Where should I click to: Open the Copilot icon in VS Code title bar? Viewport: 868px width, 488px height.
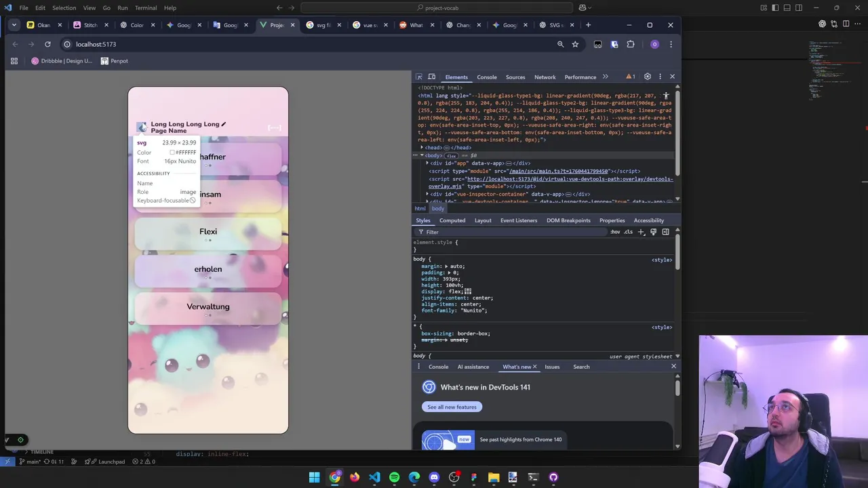click(x=582, y=7)
